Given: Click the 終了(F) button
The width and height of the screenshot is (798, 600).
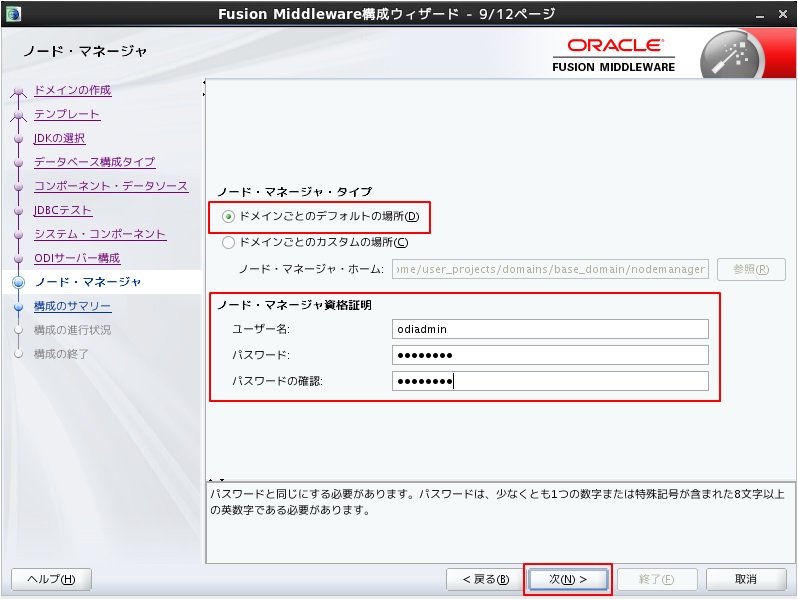Looking at the screenshot, I should (x=657, y=579).
